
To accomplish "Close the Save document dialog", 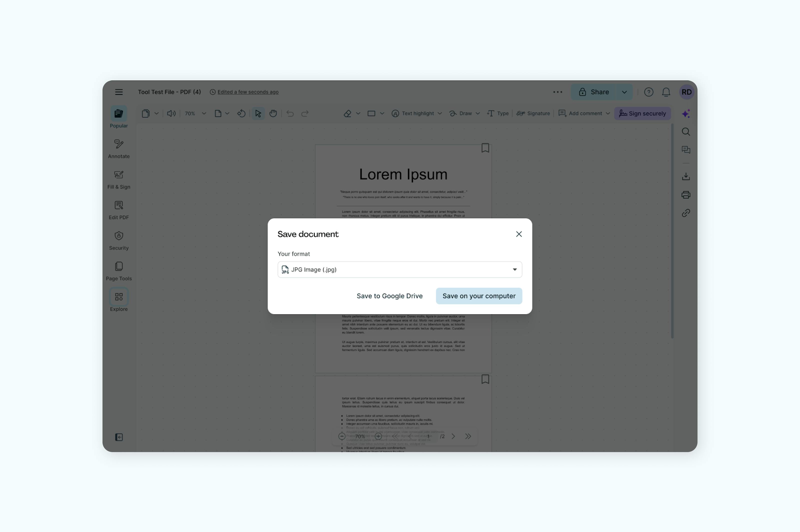I will tap(518, 234).
